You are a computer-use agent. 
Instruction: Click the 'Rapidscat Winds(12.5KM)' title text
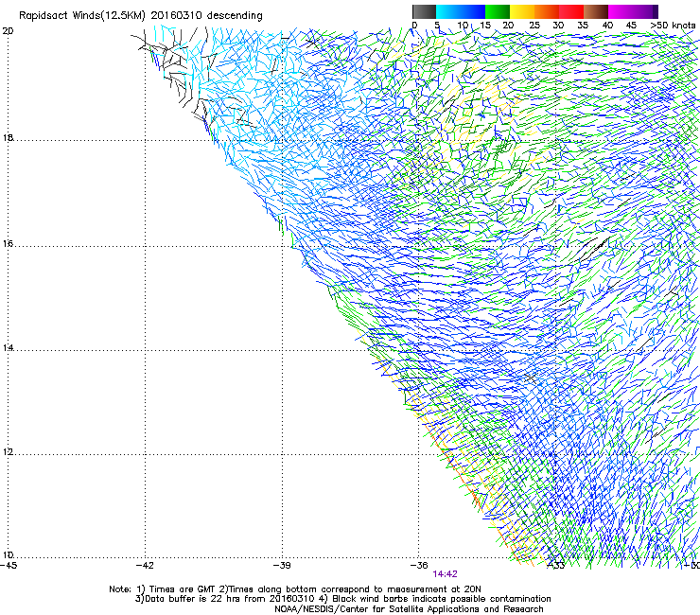click(x=82, y=16)
